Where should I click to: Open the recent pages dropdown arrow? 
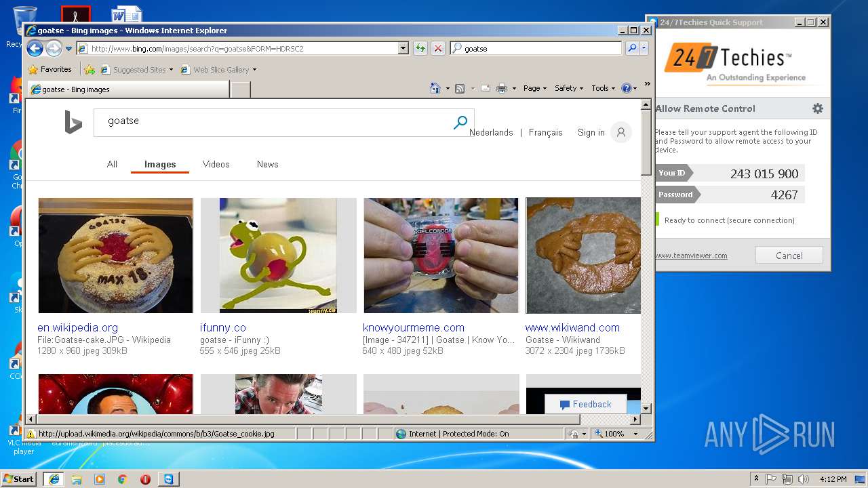pos(68,49)
